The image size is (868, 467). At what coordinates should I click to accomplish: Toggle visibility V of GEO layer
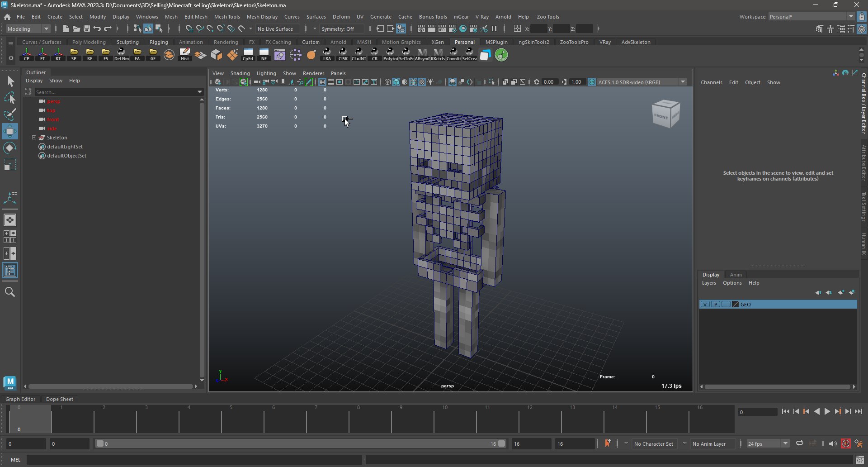705,304
